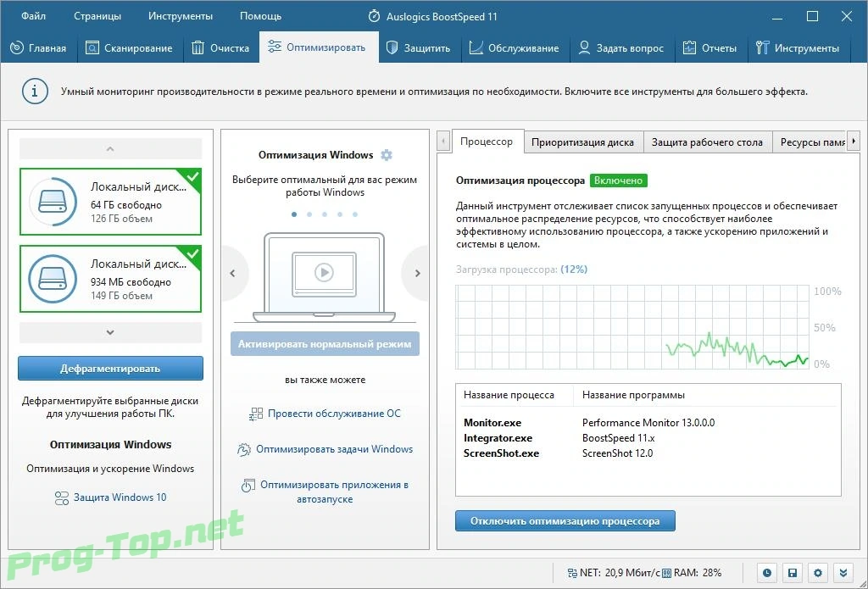Open Оптимизировать задачи Windows link

[x=334, y=449]
